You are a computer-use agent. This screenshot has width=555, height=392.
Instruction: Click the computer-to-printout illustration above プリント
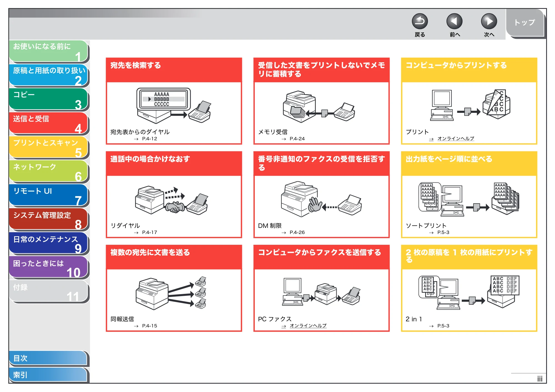point(470,105)
